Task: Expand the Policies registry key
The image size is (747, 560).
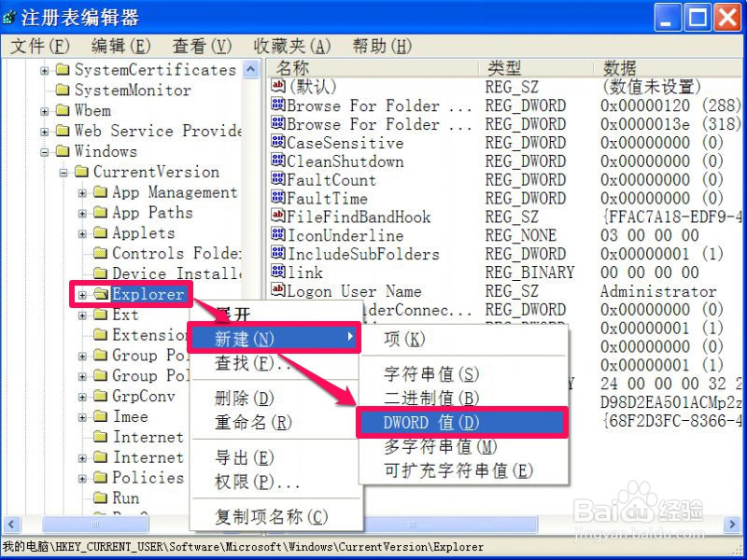Action: pos(80,478)
